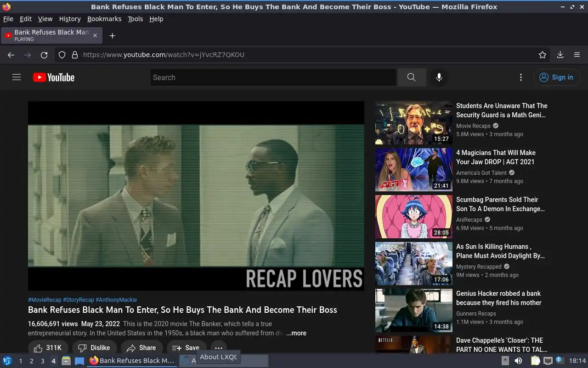The width and height of the screenshot is (588, 368).
Task: Activate Firefox taskbar window button
Action: tap(132, 361)
